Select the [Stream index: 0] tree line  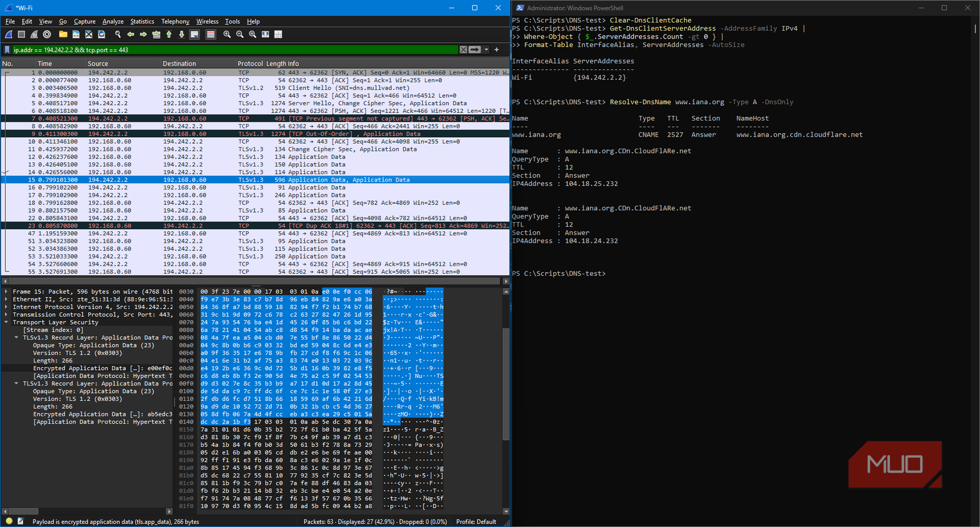pos(53,330)
